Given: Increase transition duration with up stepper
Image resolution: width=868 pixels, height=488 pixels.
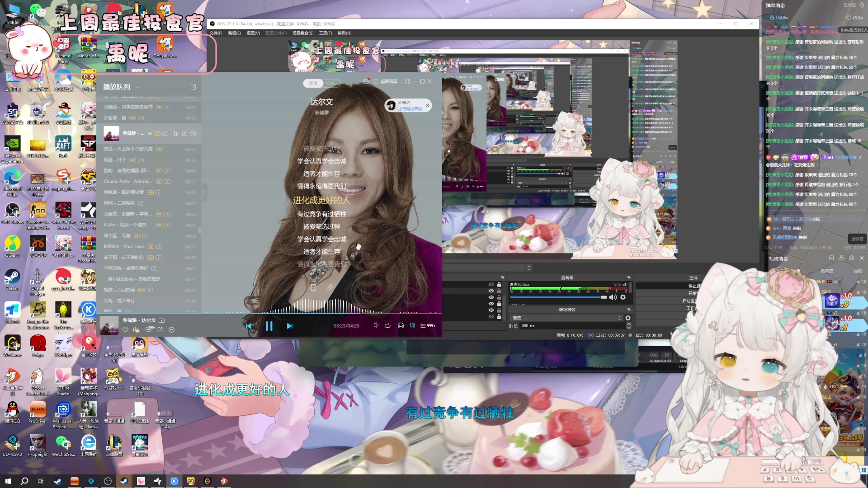Looking at the screenshot, I should pyautogui.click(x=628, y=324).
